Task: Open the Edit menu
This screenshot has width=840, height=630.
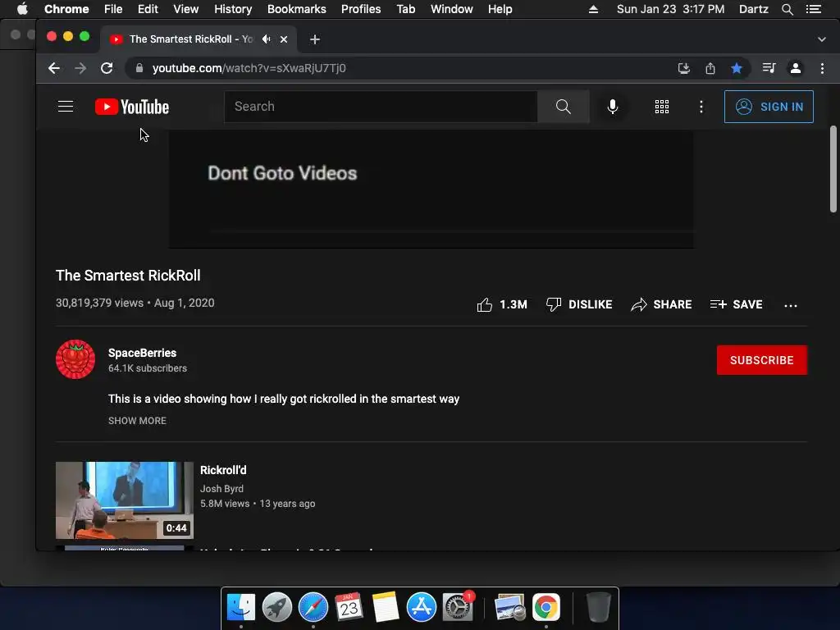Action: (148, 9)
